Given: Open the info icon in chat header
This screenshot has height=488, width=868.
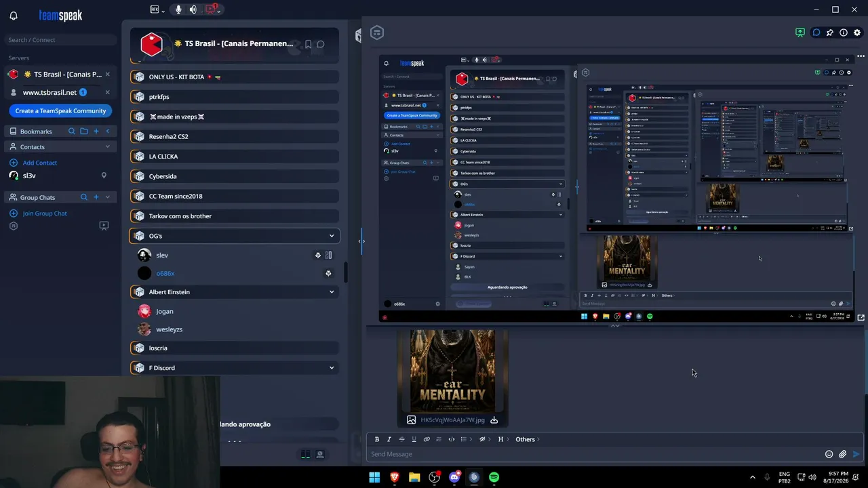Looking at the screenshot, I should [844, 33].
